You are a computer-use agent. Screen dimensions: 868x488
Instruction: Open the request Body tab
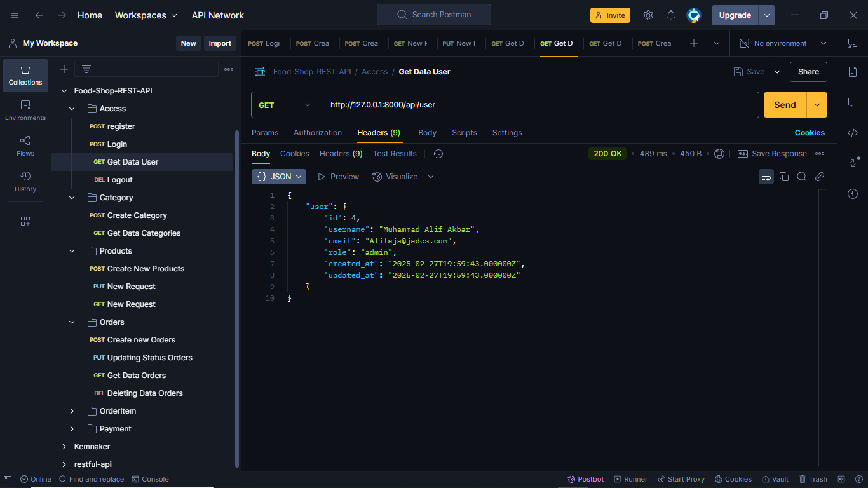click(x=427, y=133)
